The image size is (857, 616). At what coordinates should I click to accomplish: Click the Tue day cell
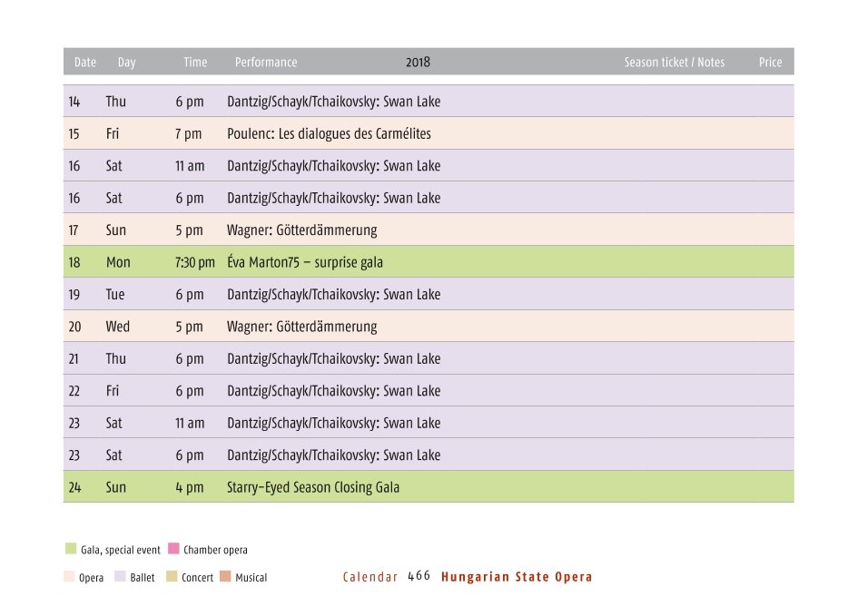115,294
